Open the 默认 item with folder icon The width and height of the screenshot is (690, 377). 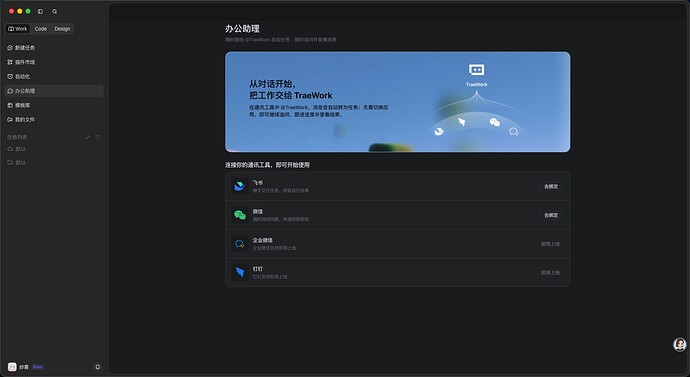point(54,163)
